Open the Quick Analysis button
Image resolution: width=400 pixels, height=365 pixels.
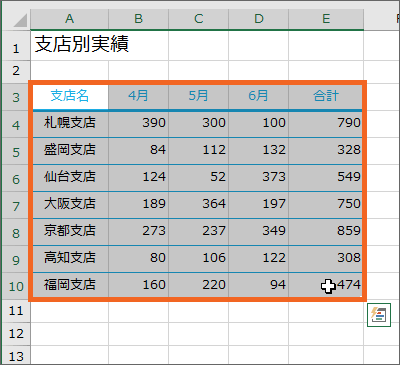[379, 315]
